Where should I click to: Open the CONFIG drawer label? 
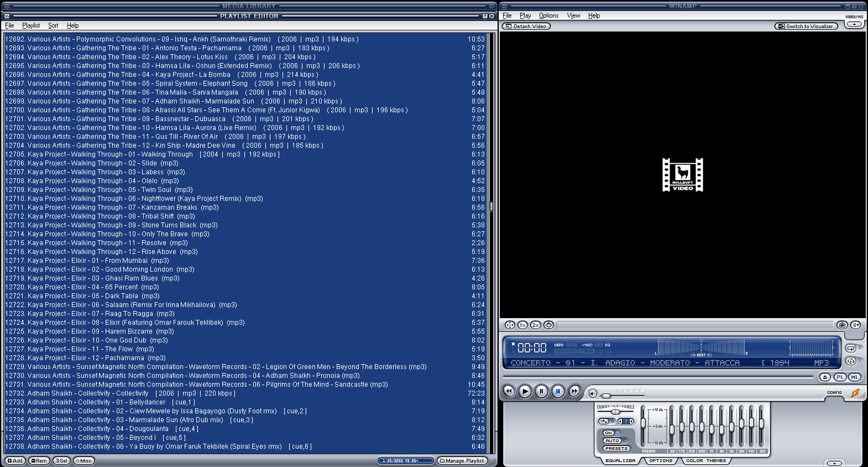[834, 392]
